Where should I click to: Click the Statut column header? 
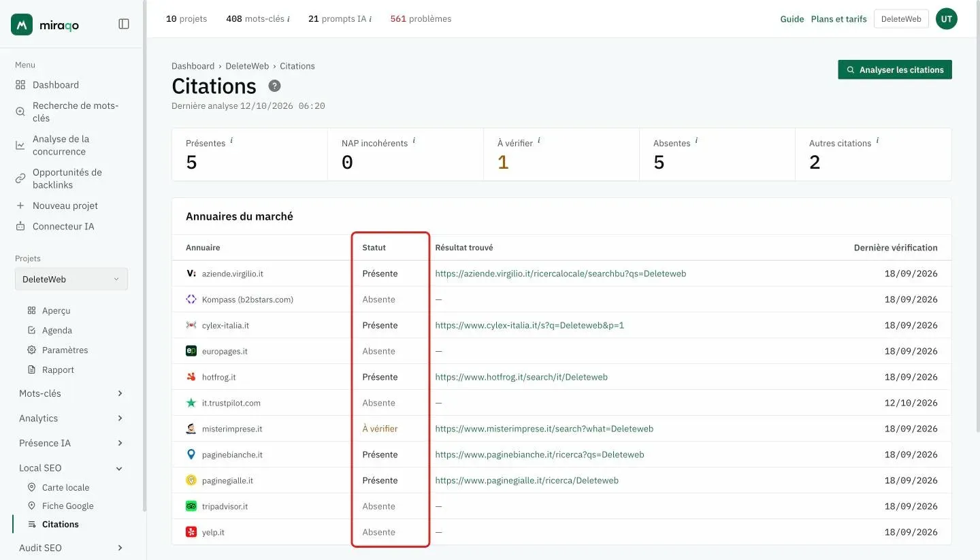tap(374, 248)
